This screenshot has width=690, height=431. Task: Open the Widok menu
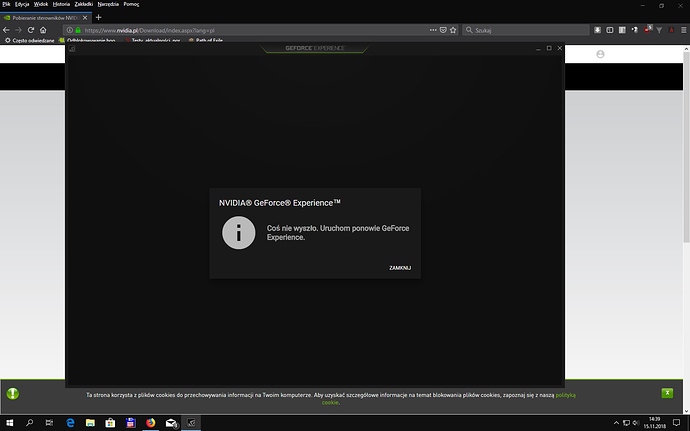coord(41,4)
